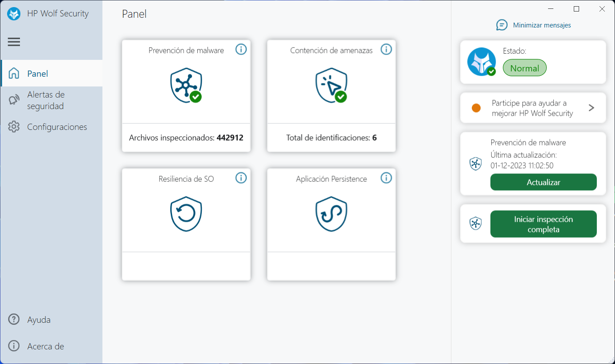The image size is (615, 364).
Task: Show info for Contención de amenazas card
Action: (386, 49)
